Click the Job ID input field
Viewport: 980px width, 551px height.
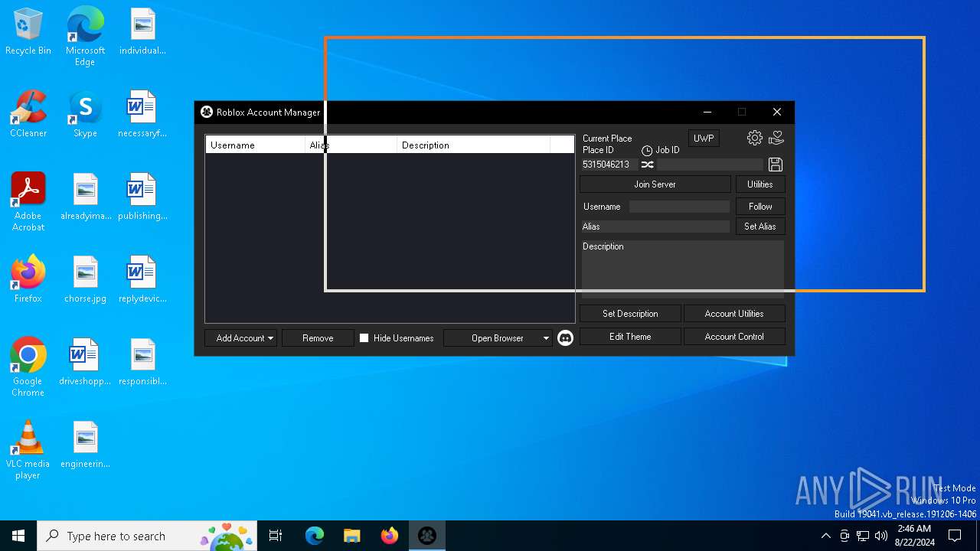pyautogui.click(x=710, y=165)
